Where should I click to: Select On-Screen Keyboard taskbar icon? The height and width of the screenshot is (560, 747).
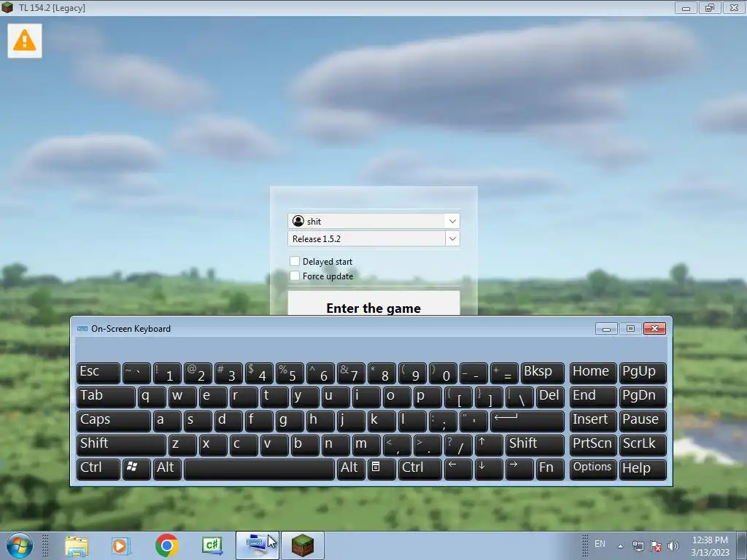click(x=258, y=545)
